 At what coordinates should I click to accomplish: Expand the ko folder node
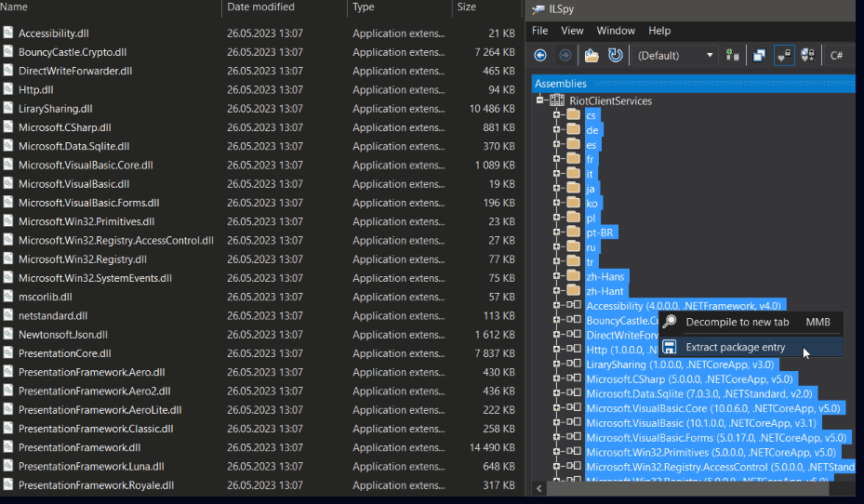[556, 203]
